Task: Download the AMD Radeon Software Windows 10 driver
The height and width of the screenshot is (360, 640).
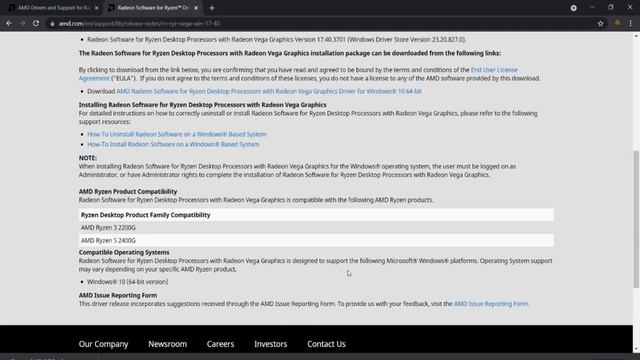Action: click(269, 91)
